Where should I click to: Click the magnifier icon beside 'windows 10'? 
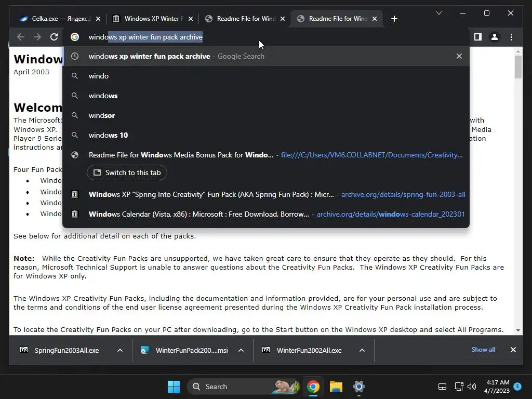pyautogui.click(x=75, y=135)
